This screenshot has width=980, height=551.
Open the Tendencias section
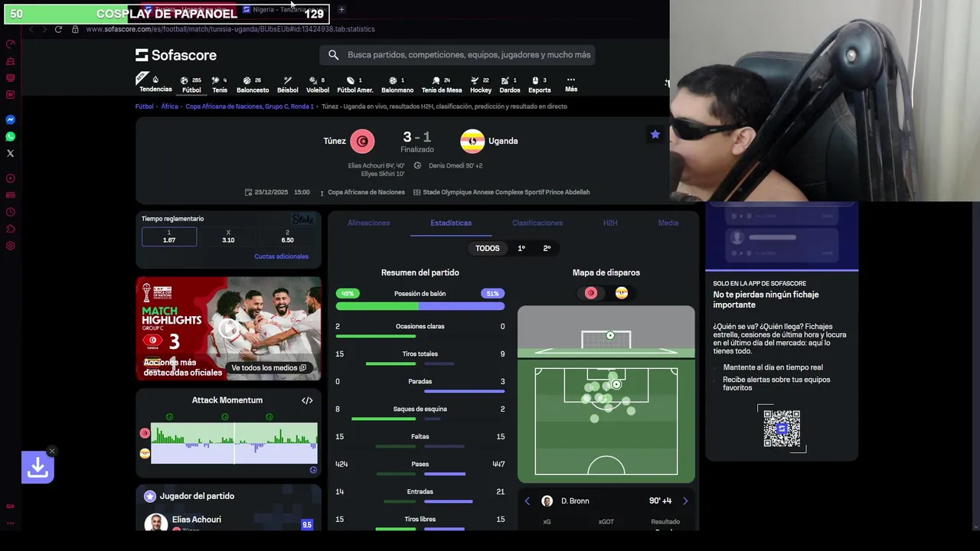pyautogui.click(x=155, y=83)
